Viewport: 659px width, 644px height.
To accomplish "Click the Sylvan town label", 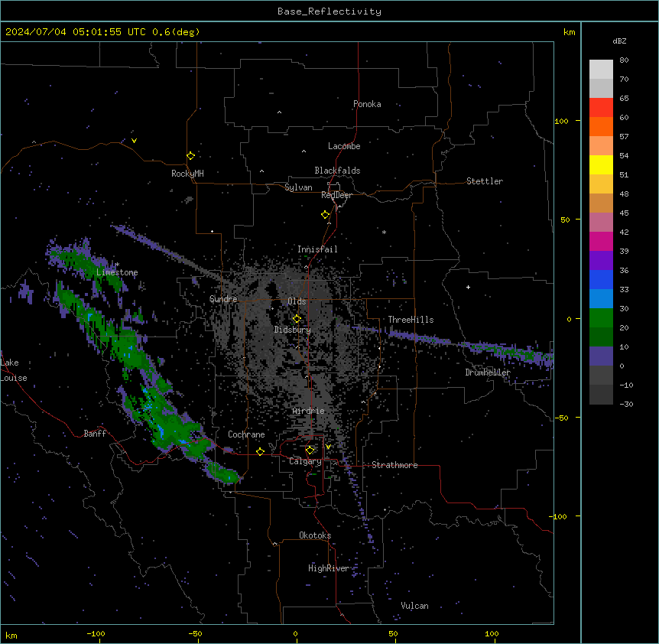I will click(x=298, y=187).
